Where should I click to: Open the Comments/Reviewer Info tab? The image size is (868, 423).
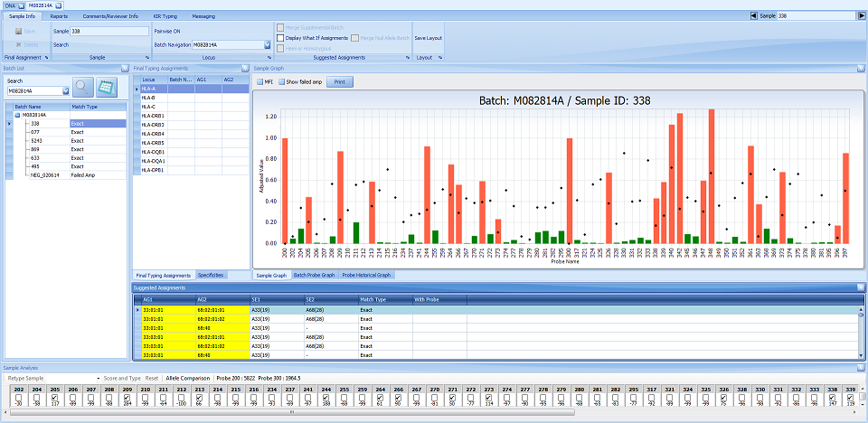click(110, 16)
